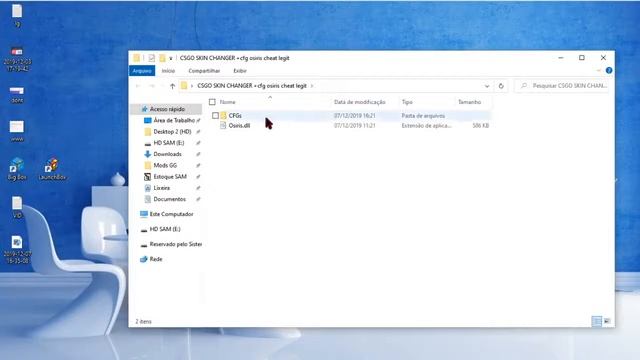The height and width of the screenshot is (360, 640).
Task: Open Estoque SAM in sidebar
Action: tap(171, 177)
